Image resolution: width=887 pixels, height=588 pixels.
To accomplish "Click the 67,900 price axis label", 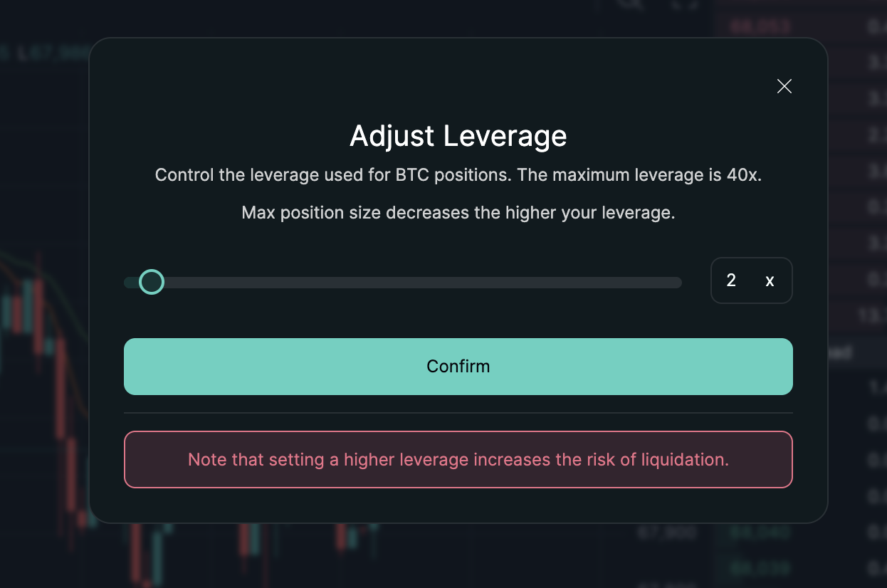I will 666,532.
